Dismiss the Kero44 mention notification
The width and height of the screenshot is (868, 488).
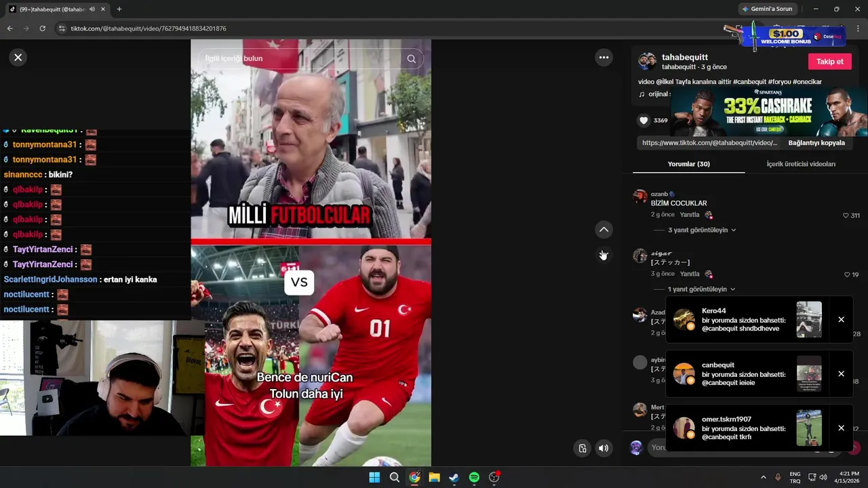tap(841, 320)
